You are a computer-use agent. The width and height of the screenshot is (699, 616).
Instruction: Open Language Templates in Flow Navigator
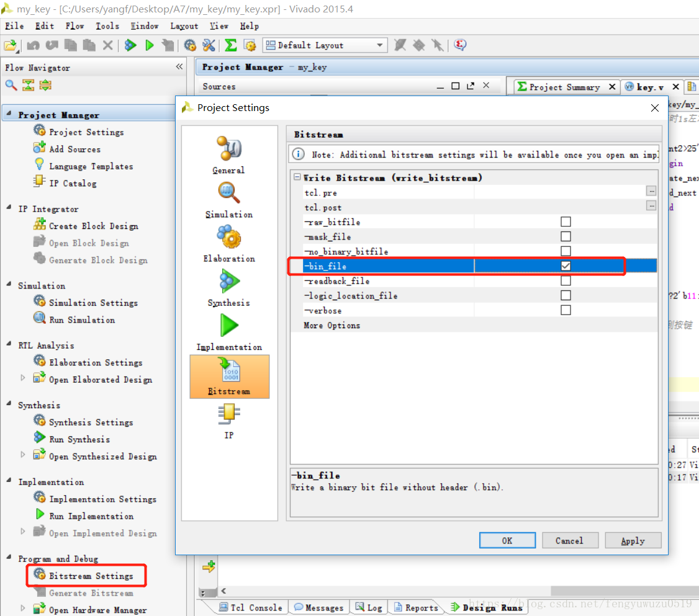coord(84,166)
